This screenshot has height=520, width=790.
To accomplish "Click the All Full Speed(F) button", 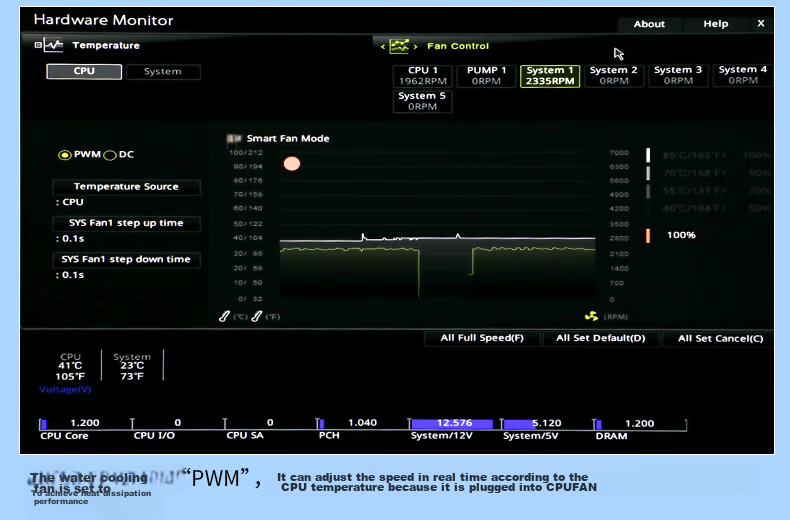I will tap(482, 338).
